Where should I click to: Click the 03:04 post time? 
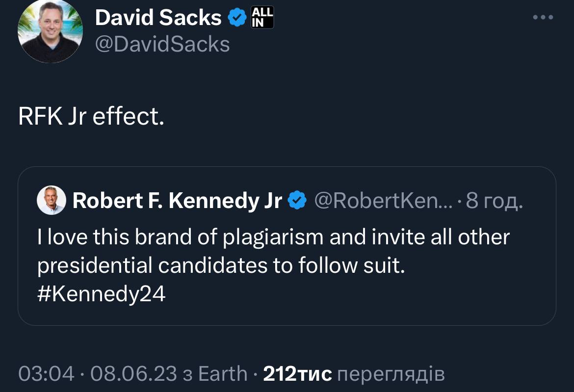pyautogui.click(x=46, y=374)
